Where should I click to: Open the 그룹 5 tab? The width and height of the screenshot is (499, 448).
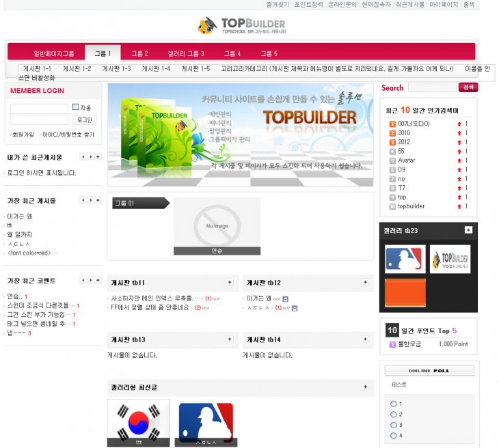click(x=269, y=53)
